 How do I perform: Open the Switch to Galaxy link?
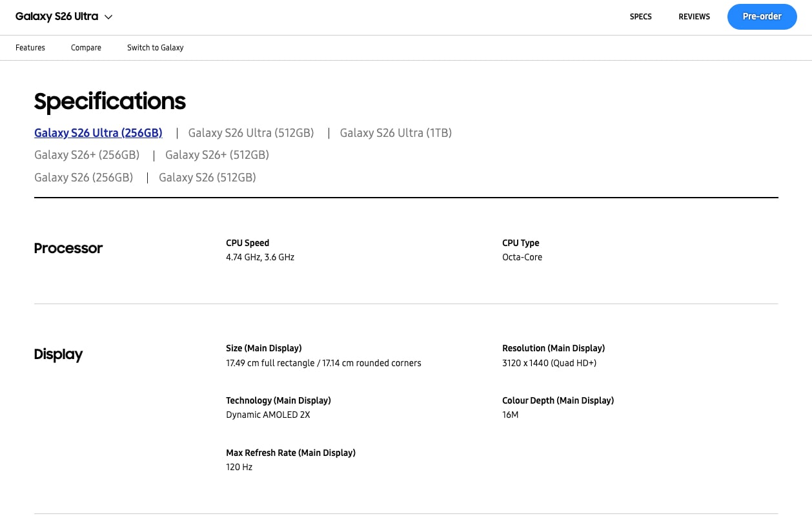point(155,48)
